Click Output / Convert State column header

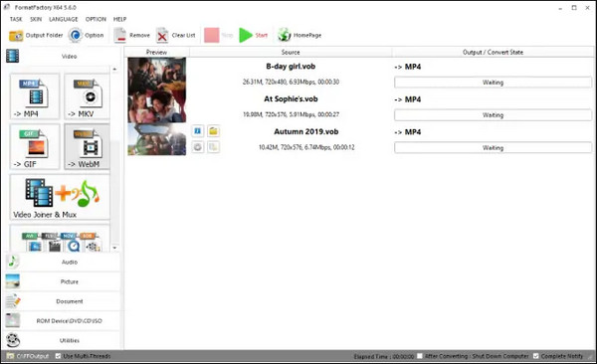coord(493,52)
